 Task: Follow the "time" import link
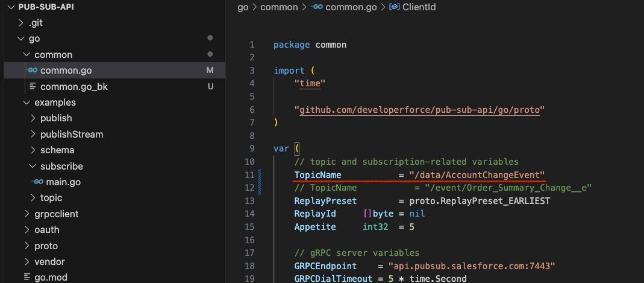click(x=310, y=83)
